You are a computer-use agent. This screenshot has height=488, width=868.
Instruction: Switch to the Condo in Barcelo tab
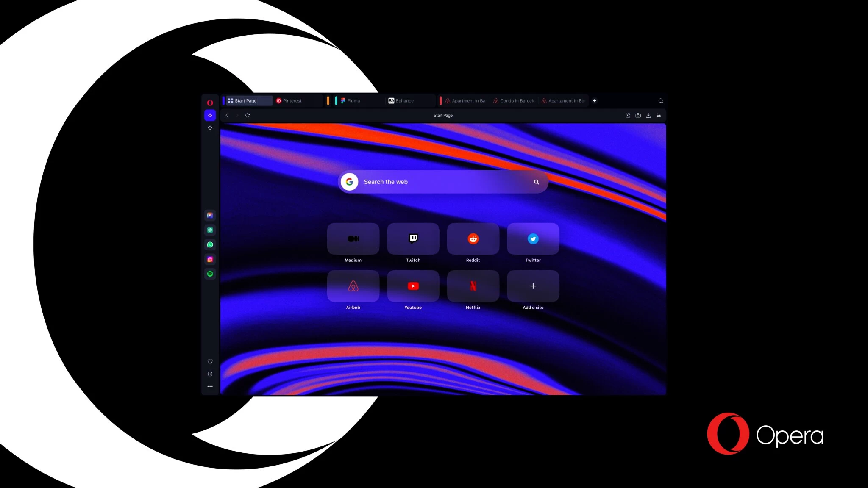point(514,101)
